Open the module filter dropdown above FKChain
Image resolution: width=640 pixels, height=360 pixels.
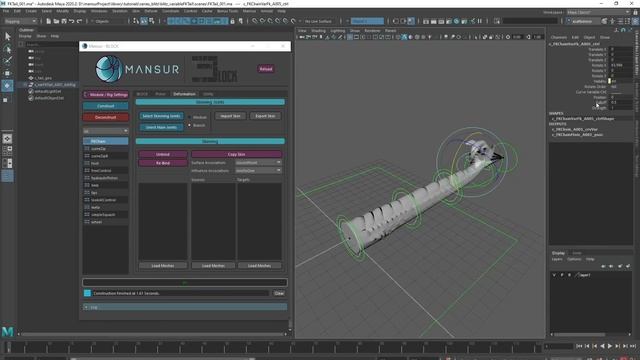[106, 131]
